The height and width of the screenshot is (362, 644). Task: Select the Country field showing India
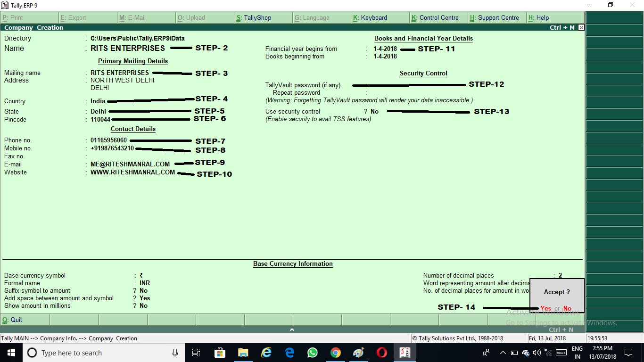click(x=98, y=101)
